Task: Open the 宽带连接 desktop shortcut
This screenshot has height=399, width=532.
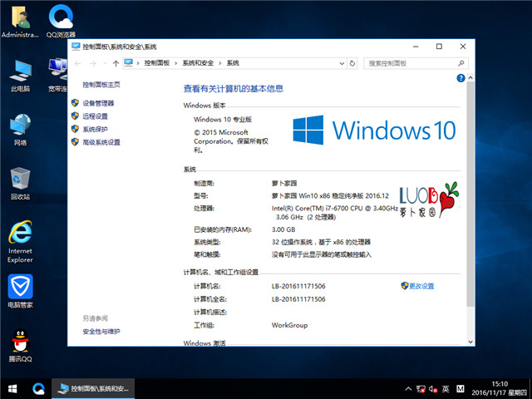Action: [57, 76]
